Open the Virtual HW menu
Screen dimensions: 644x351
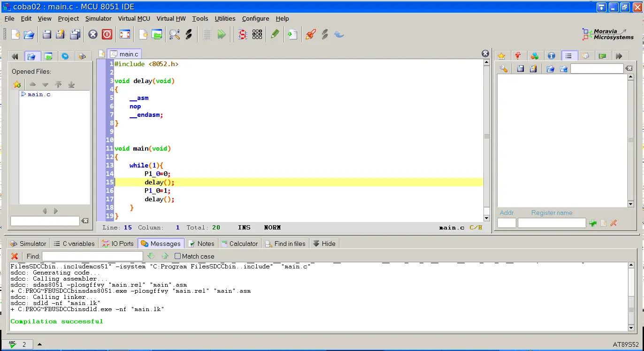[x=171, y=19]
